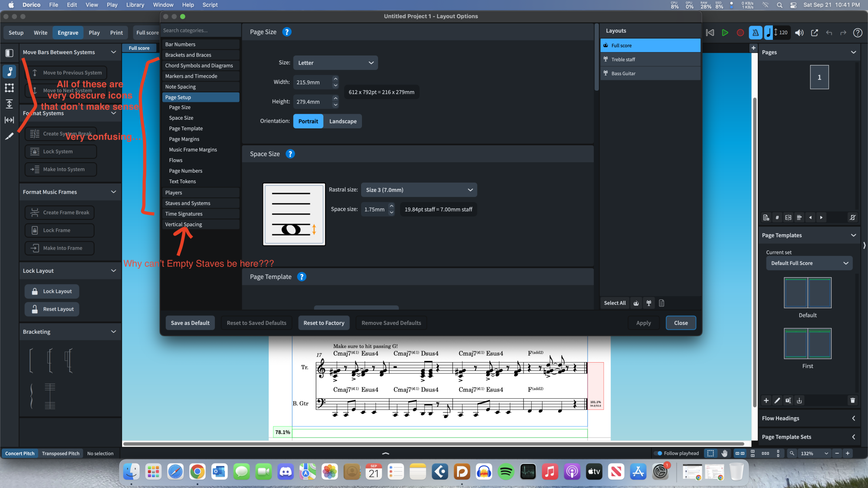Open the paper Size dropdown set to Letter
The image size is (868, 488).
pos(335,63)
